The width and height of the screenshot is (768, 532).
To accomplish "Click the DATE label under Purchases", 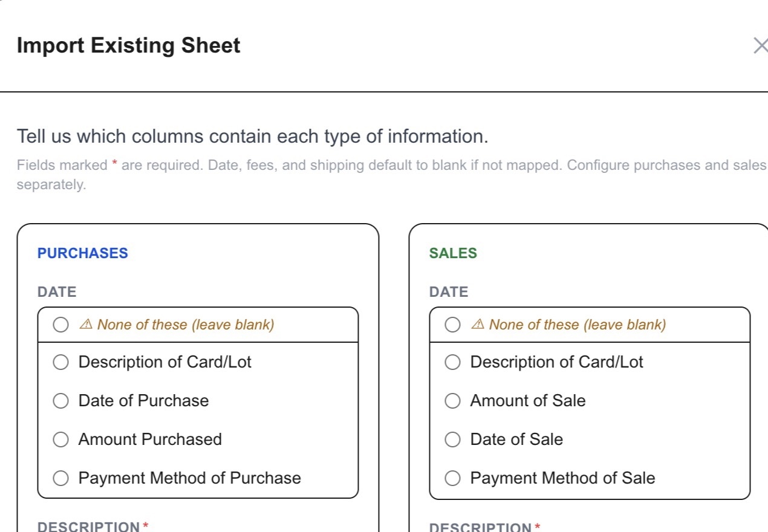I will (x=57, y=292).
